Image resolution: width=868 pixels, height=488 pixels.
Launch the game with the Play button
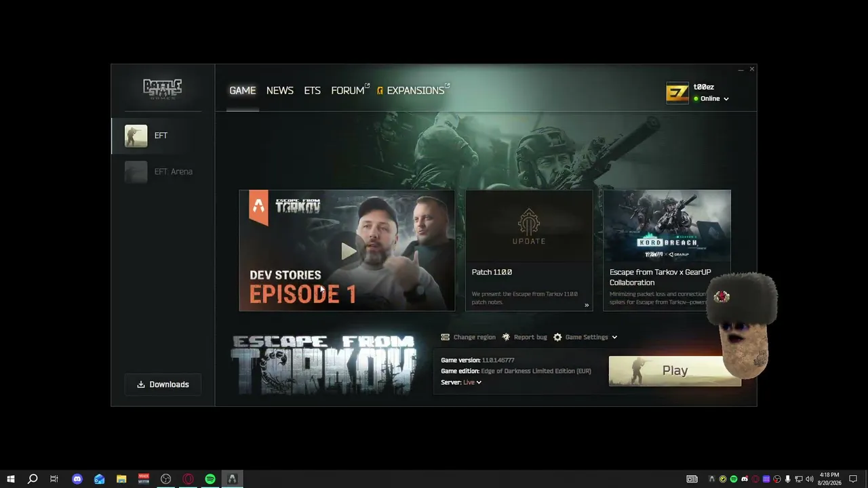point(675,371)
